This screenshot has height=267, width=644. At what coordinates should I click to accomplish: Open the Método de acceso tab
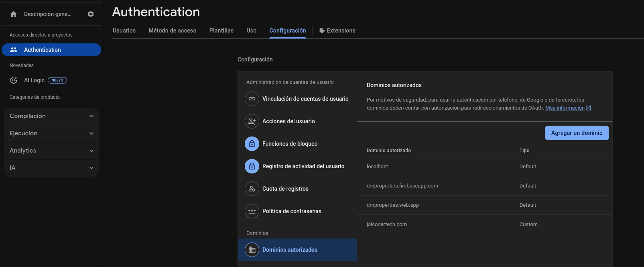coord(172,31)
